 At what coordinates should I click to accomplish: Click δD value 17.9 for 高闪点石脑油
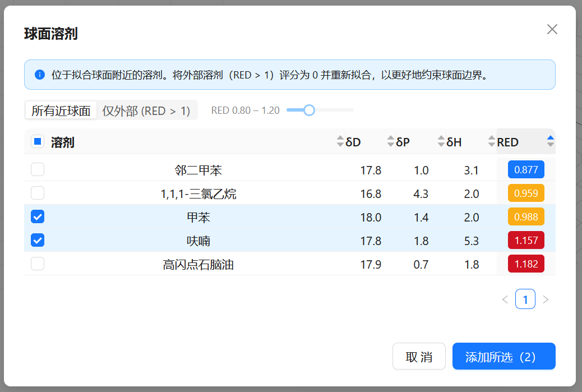pos(371,265)
